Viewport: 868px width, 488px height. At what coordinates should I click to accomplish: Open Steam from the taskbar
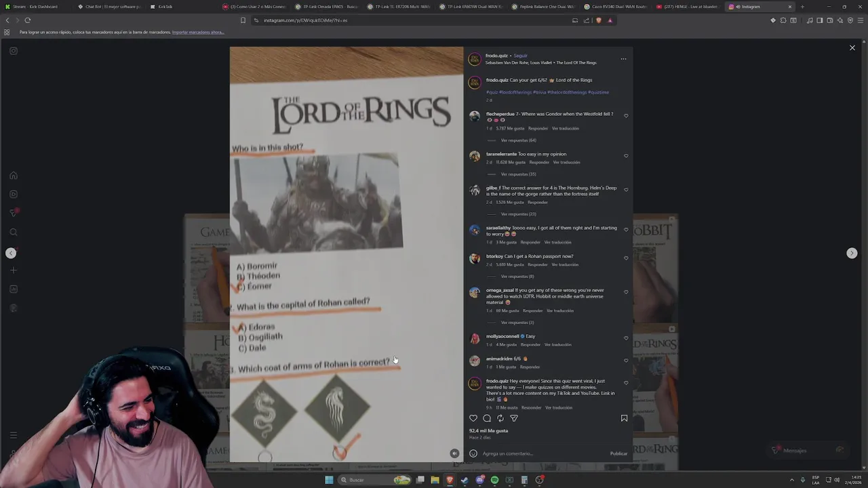tap(465, 480)
